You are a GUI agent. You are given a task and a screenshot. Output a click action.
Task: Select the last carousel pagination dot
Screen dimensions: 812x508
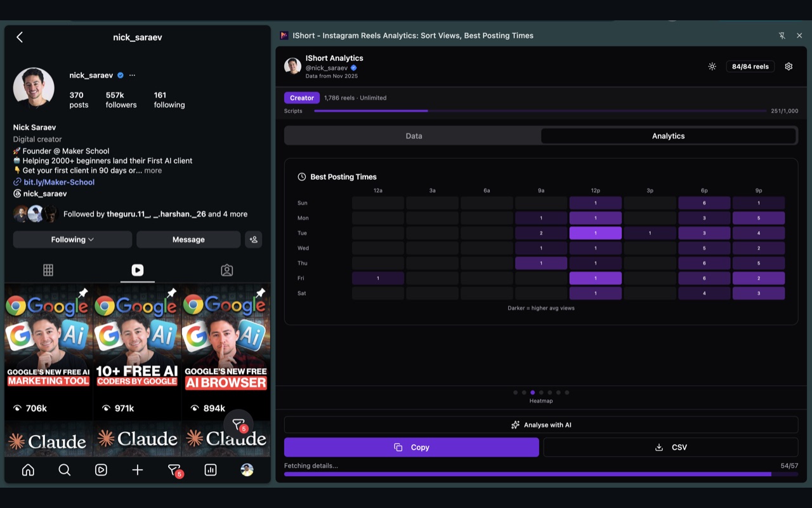click(x=567, y=392)
